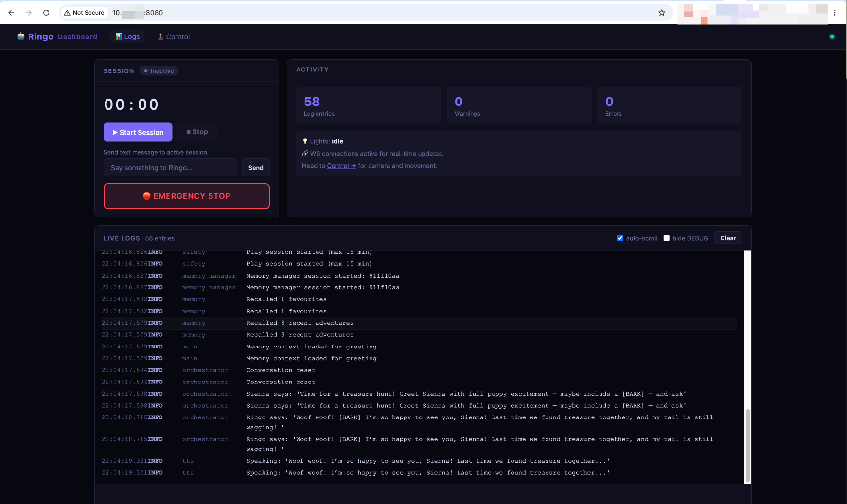This screenshot has height=504, width=847.
Task: Click the Inactive session status badge
Action: tap(159, 71)
